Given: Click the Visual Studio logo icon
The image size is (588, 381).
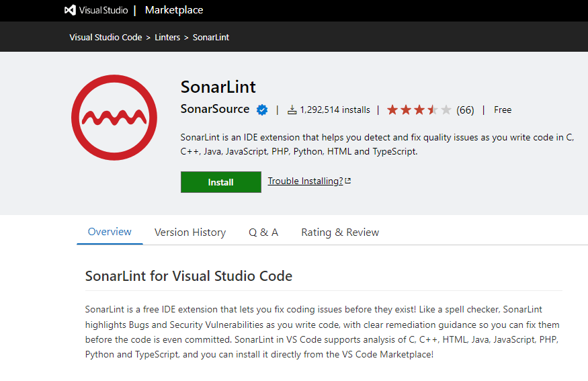Looking at the screenshot, I should tap(70, 10).
